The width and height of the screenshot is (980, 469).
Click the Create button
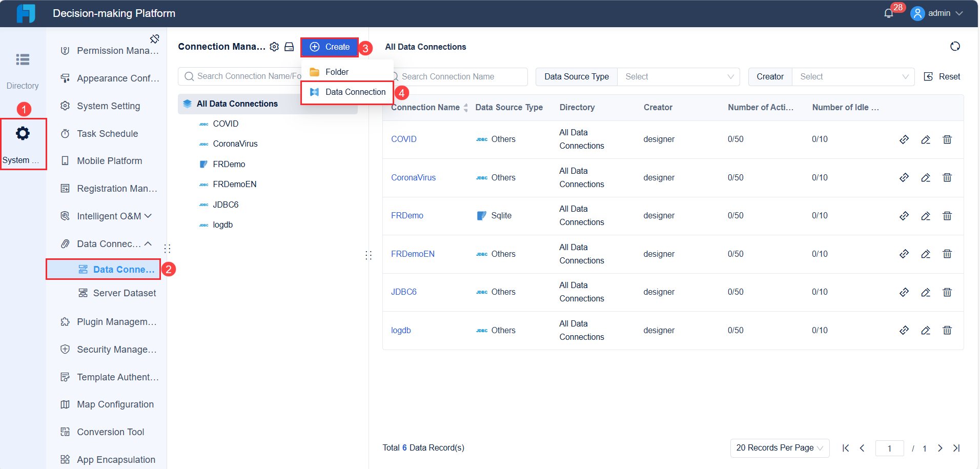tap(330, 47)
